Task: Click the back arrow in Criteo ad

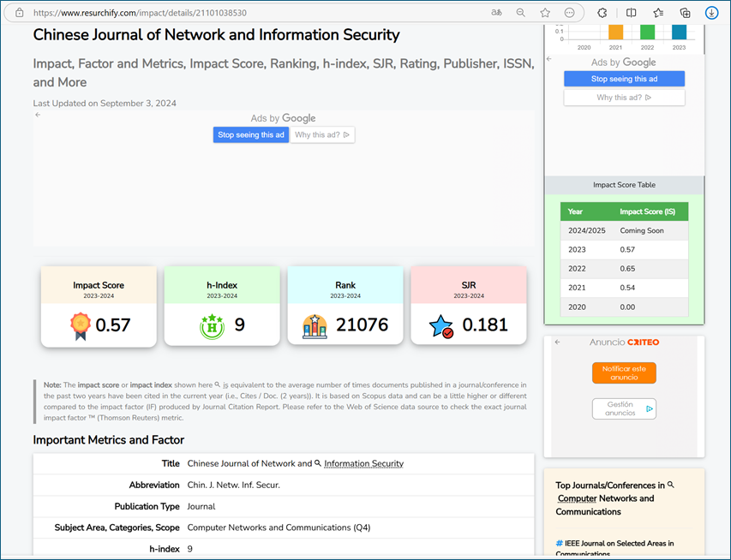Action: tap(557, 342)
